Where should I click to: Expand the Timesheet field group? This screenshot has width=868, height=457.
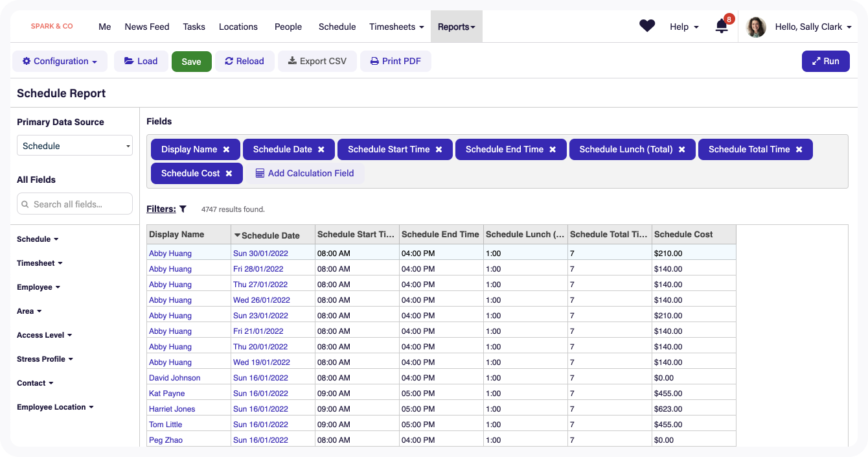coord(40,263)
